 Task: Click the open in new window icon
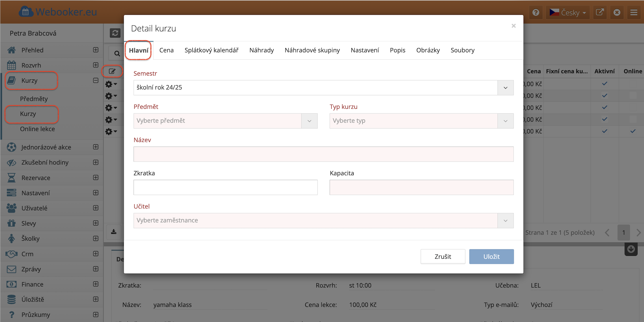(x=600, y=12)
